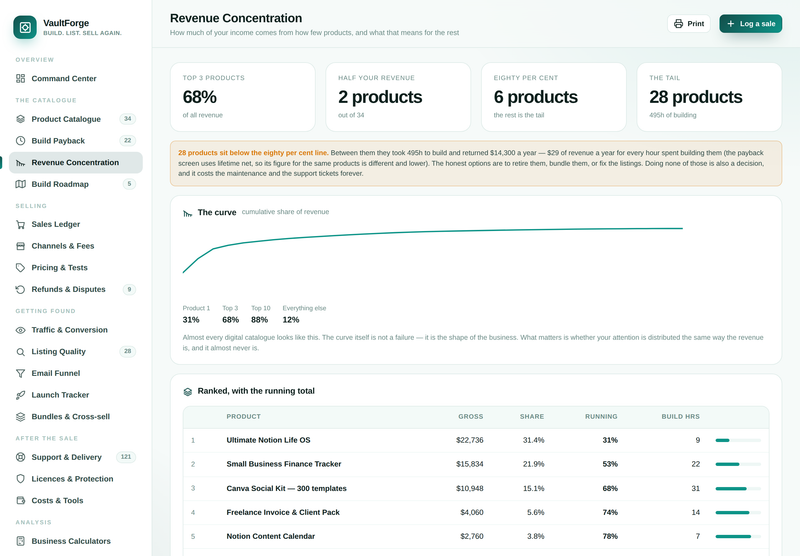Click the $15,834 gross value
The image size is (800, 556).
click(469, 464)
